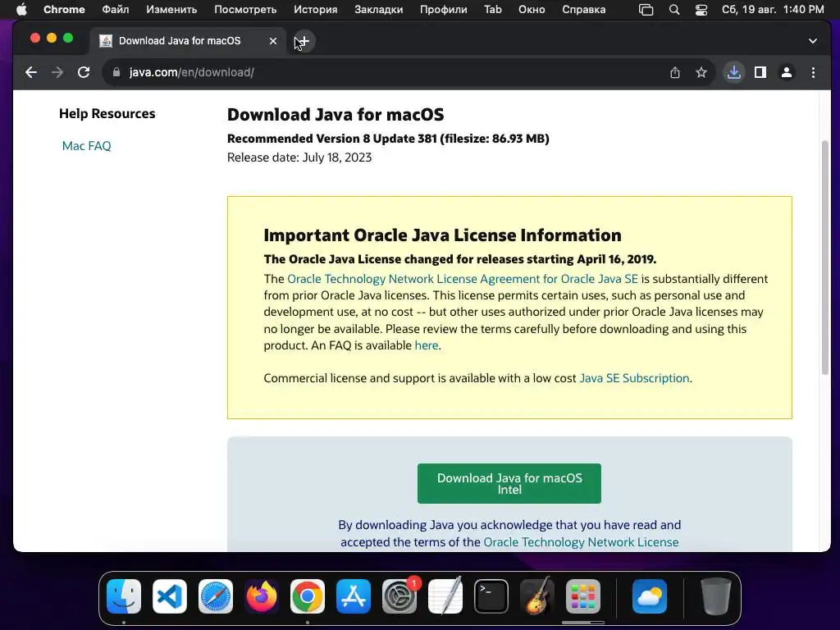The image size is (840, 630).
Task: Open Terminal from the Dock
Action: [x=491, y=596]
